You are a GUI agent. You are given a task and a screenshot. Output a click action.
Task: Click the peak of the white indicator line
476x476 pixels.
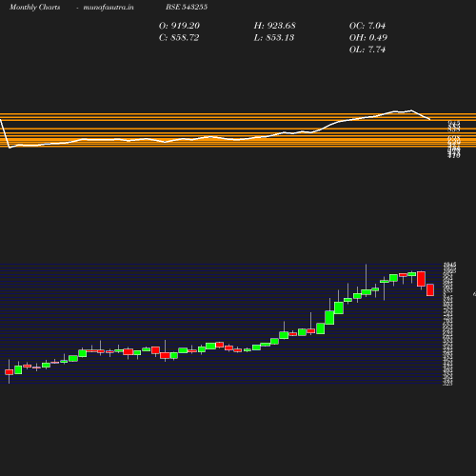(x=411, y=110)
